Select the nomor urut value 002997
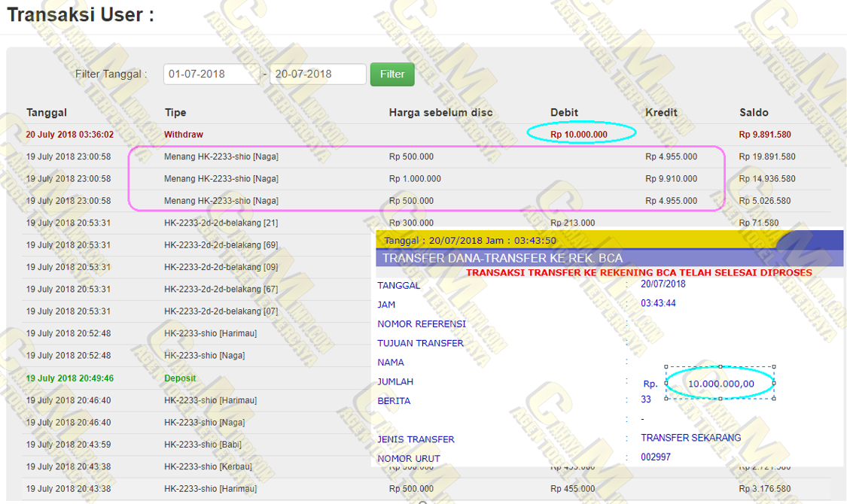The width and height of the screenshot is (847, 504). (x=655, y=457)
